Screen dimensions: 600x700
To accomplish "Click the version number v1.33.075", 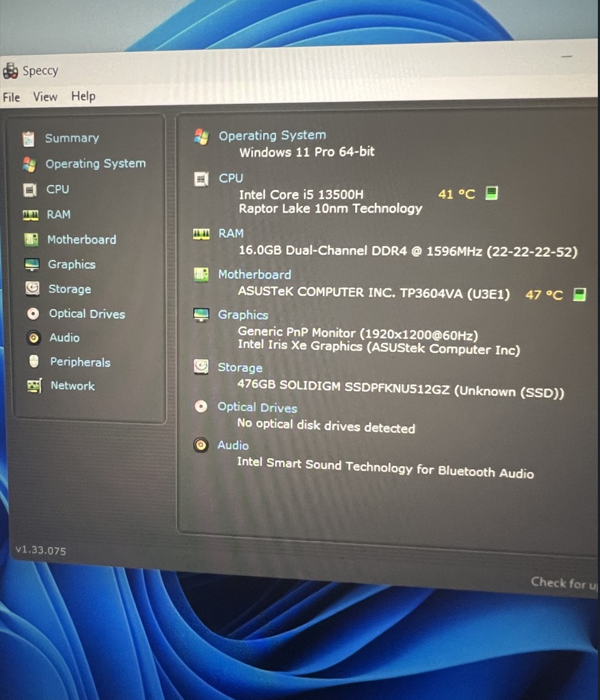I will pos(40,550).
